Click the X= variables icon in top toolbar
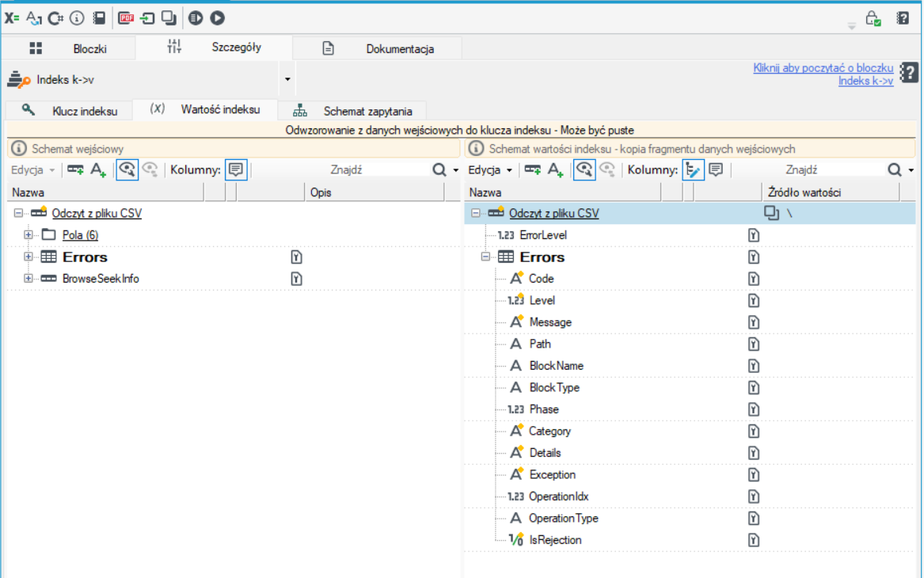 pyautogui.click(x=11, y=18)
